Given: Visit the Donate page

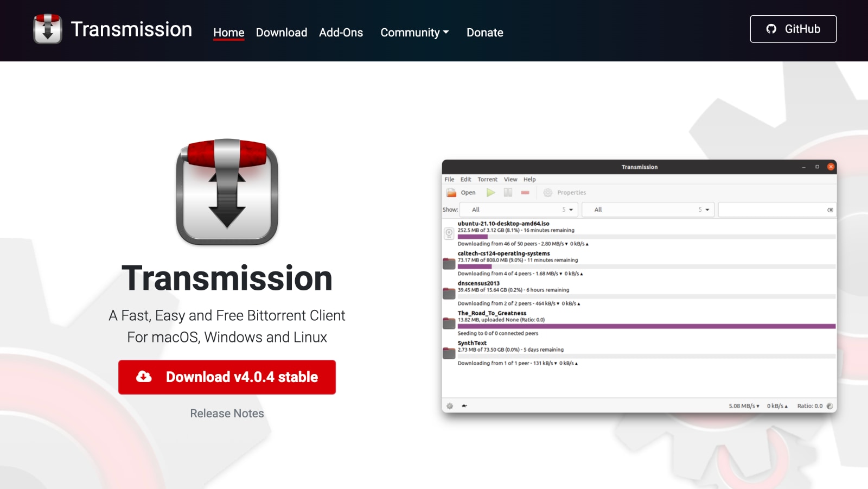Looking at the screenshot, I should (485, 33).
